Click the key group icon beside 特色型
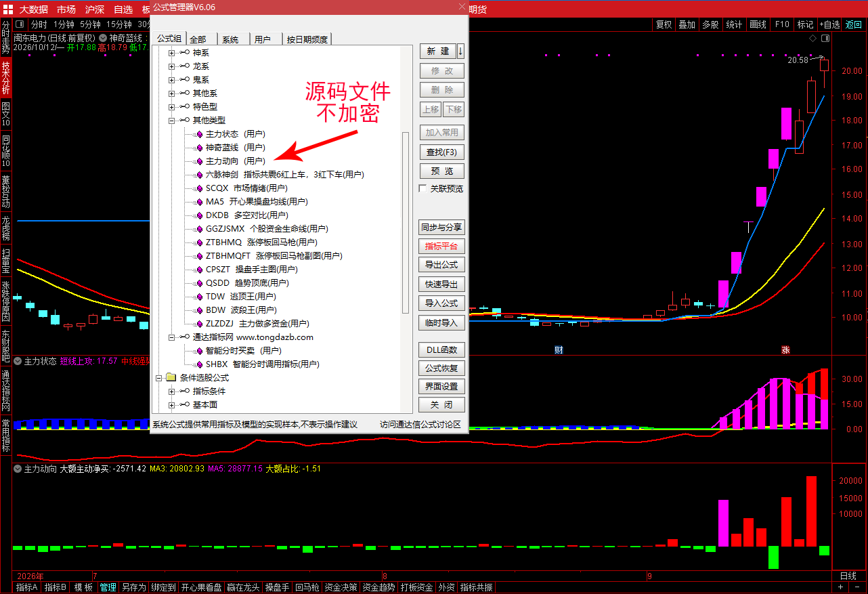The image size is (868, 594). (x=184, y=107)
